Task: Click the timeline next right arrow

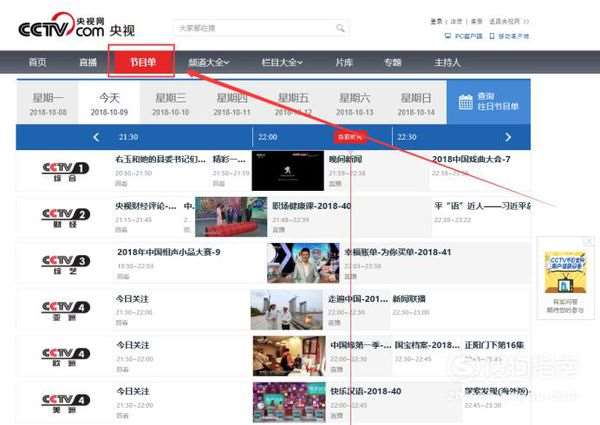Action: tap(508, 137)
